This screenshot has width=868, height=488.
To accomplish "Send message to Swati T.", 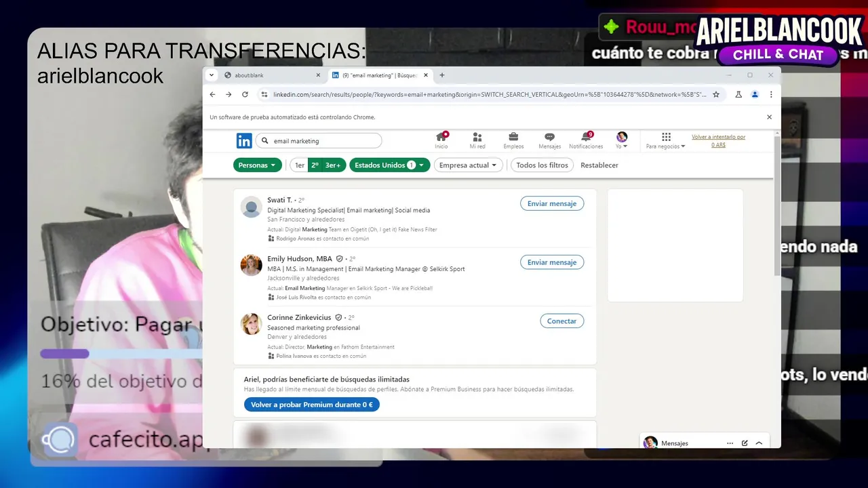I will pos(552,203).
